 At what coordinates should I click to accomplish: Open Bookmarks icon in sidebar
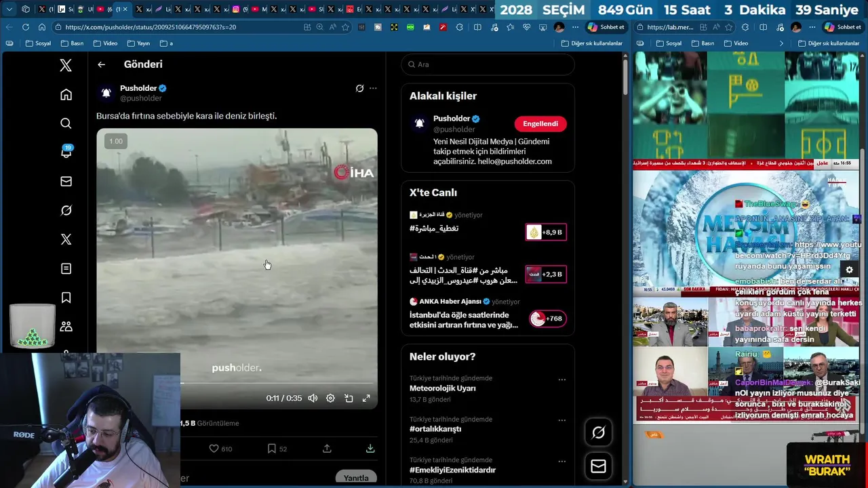click(66, 298)
